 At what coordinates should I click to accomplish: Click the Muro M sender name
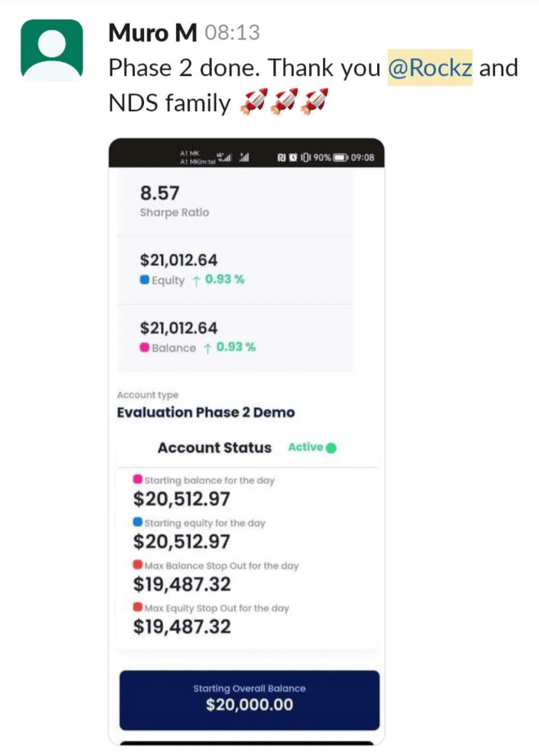coord(153,33)
